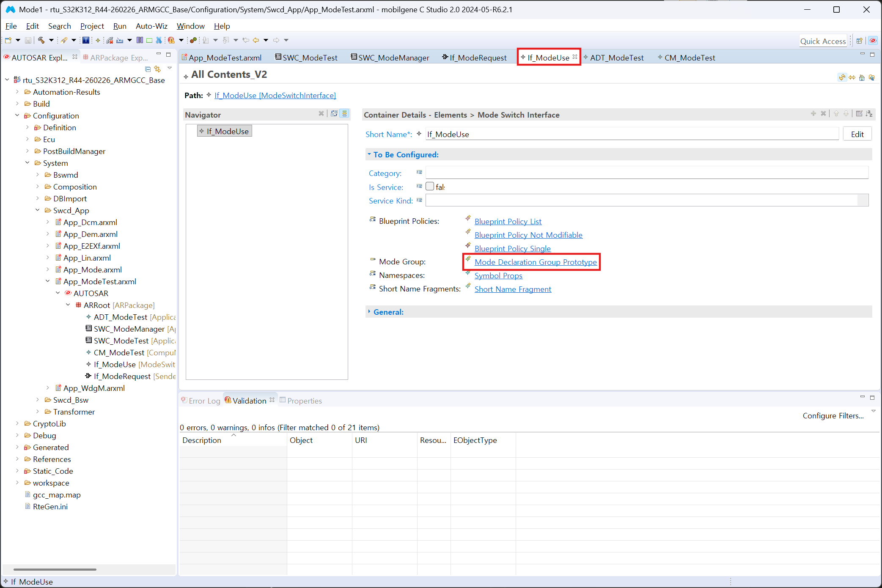Click the sort A-Z icon in Container Details
The height and width of the screenshot is (588, 882).
click(x=869, y=113)
